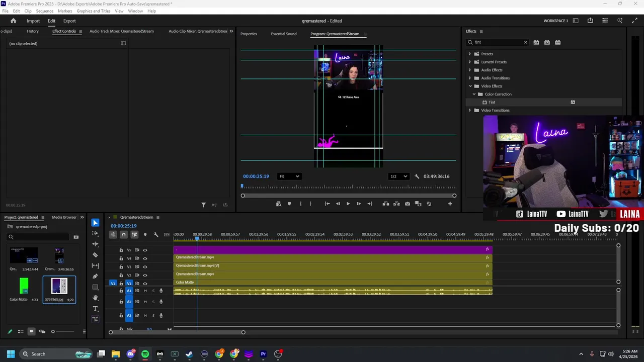This screenshot has height=362, width=644.
Task: Click Effects search field with tint
Action: 498,42
